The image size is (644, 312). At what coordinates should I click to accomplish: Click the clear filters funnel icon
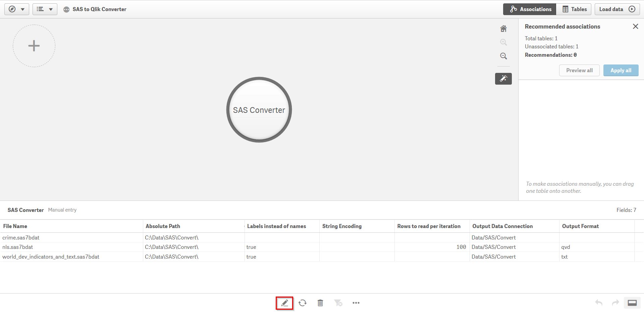click(x=338, y=303)
